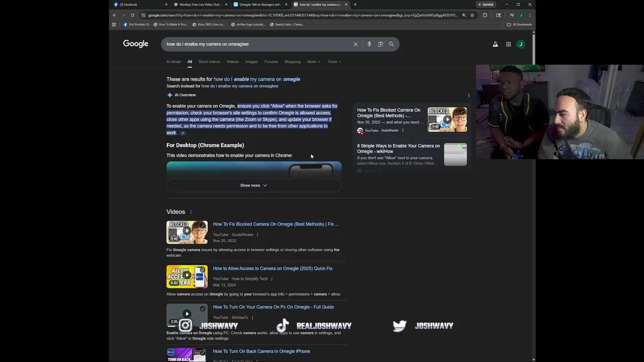Open the Hot Pockets bookmark
The width and height of the screenshot is (644, 362).
click(136, 24)
